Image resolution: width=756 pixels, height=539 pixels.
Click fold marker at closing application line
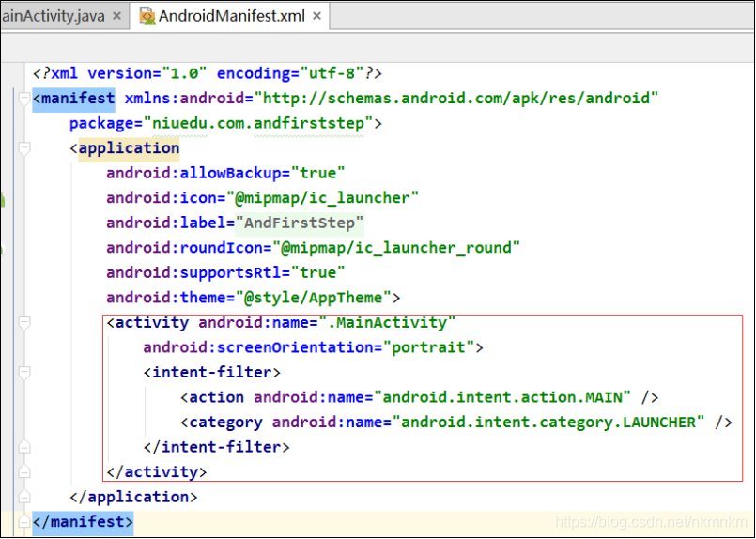pos(23,497)
